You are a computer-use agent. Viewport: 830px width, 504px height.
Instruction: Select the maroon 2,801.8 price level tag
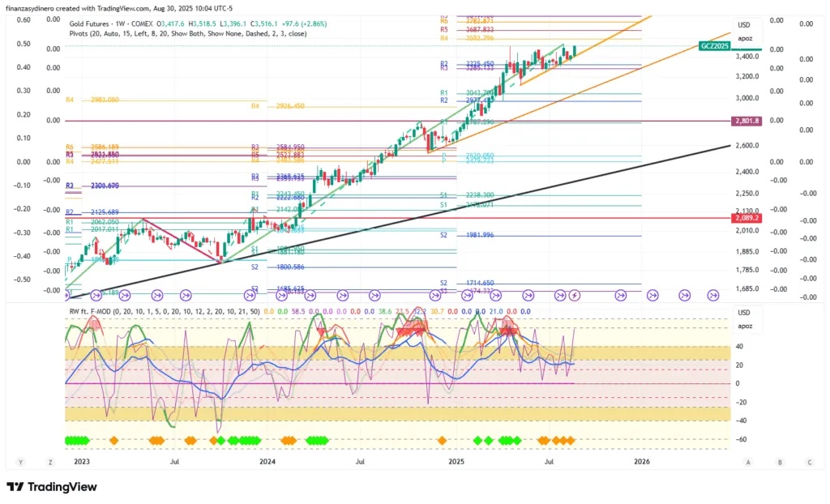point(747,121)
